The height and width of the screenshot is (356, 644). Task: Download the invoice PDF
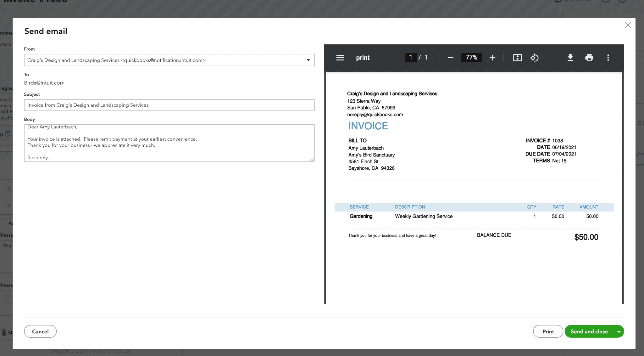(570, 58)
